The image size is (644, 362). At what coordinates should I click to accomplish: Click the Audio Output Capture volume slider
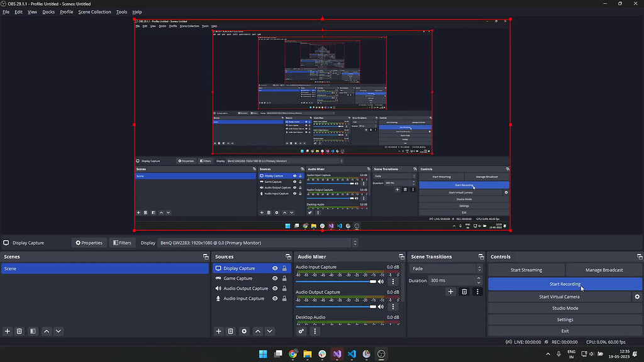pyautogui.click(x=333, y=307)
